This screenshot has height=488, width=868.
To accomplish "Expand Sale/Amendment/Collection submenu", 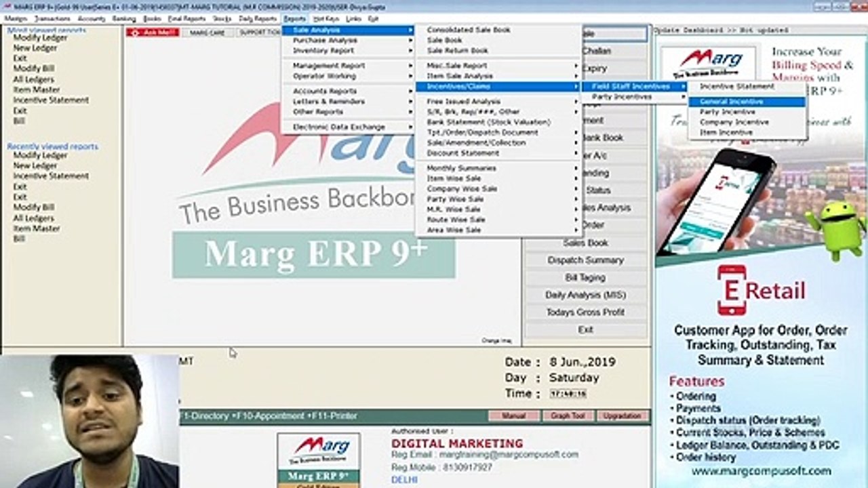I will [x=498, y=143].
